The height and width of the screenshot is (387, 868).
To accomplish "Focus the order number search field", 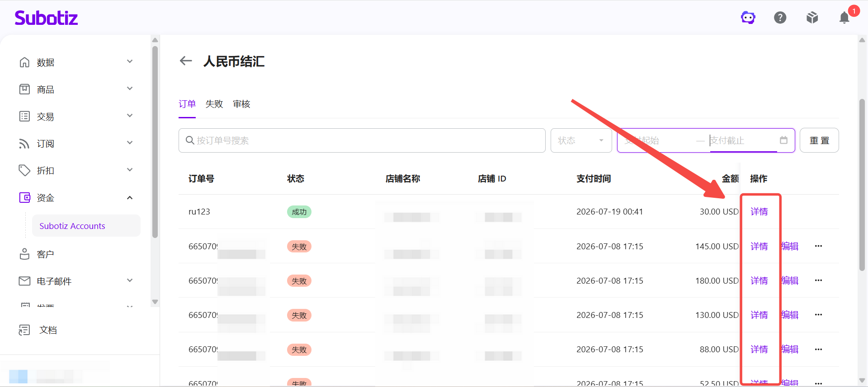I will click(x=362, y=140).
